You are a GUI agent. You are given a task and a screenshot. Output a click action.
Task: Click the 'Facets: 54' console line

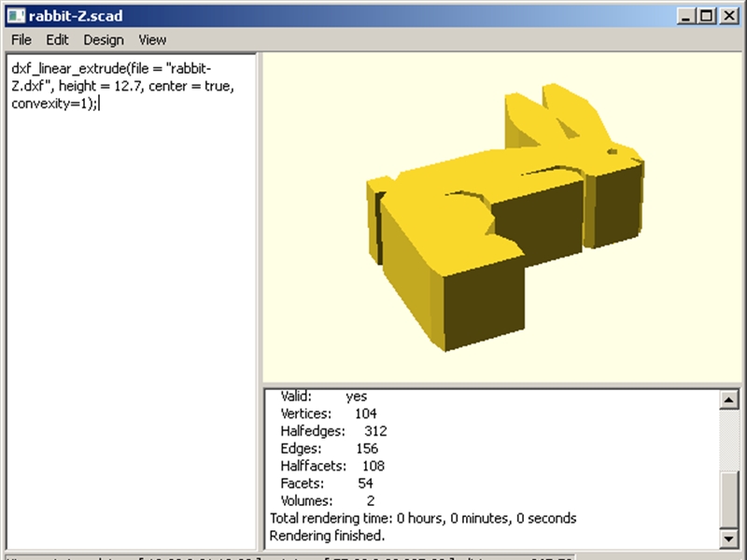pyautogui.click(x=326, y=483)
